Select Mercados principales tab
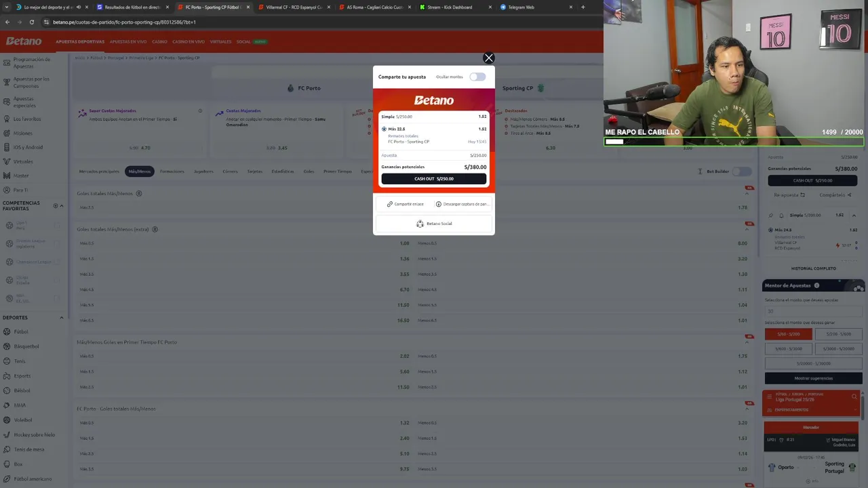This screenshot has width=868, height=488. [x=99, y=171]
